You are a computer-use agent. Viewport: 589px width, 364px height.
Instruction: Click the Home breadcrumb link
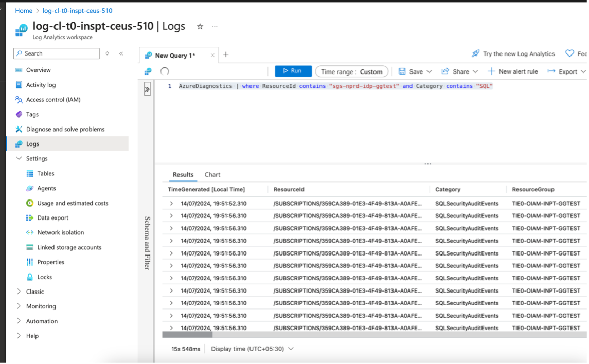pos(24,11)
